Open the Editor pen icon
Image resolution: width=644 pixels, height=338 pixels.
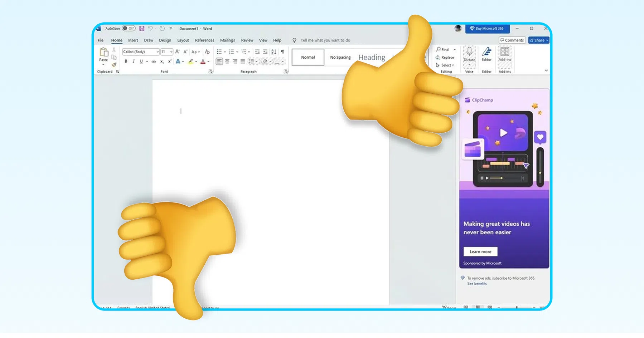(x=486, y=52)
